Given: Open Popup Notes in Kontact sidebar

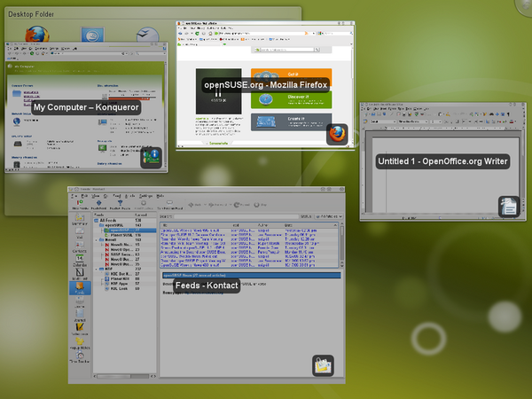Looking at the screenshot, I should pos(80,342).
